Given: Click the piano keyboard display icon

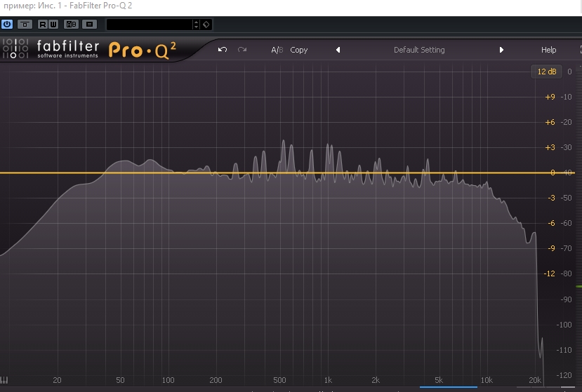Looking at the screenshot, I should (4, 380).
